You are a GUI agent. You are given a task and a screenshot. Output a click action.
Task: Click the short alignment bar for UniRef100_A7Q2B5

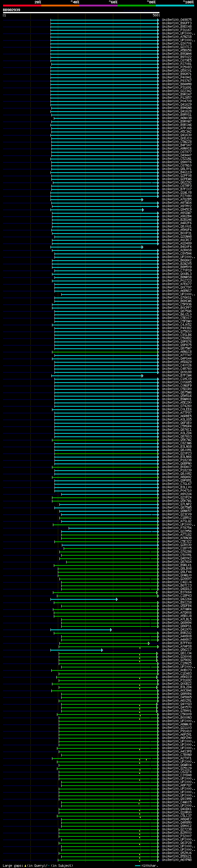pyautogui.click(x=97, y=200)
